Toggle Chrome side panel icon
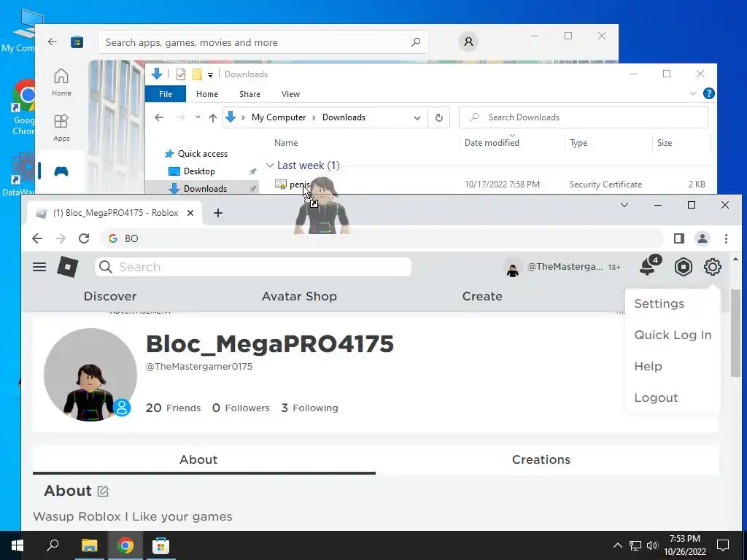The width and height of the screenshot is (747, 560). pyautogui.click(x=679, y=238)
